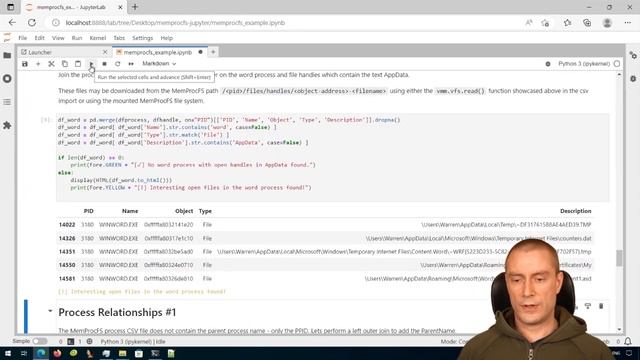Open Task View on taskbar

click(24, 353)
